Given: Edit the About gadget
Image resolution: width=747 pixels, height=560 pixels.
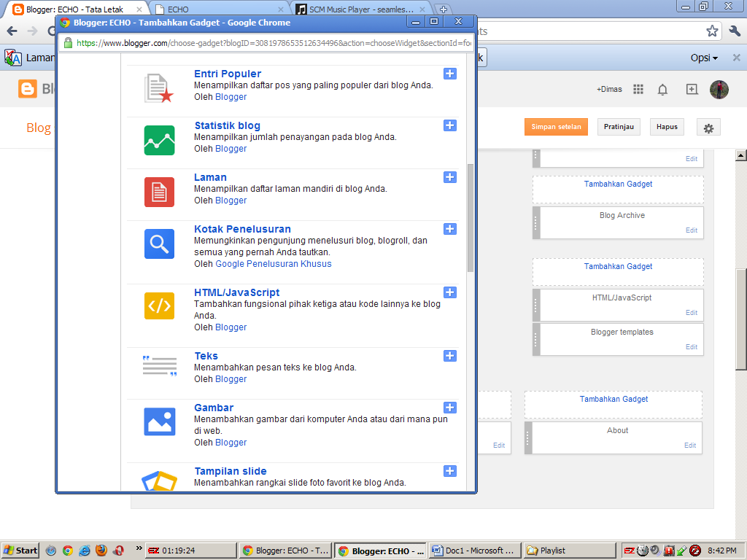Looking at the screenshot, I should [690, 446].
